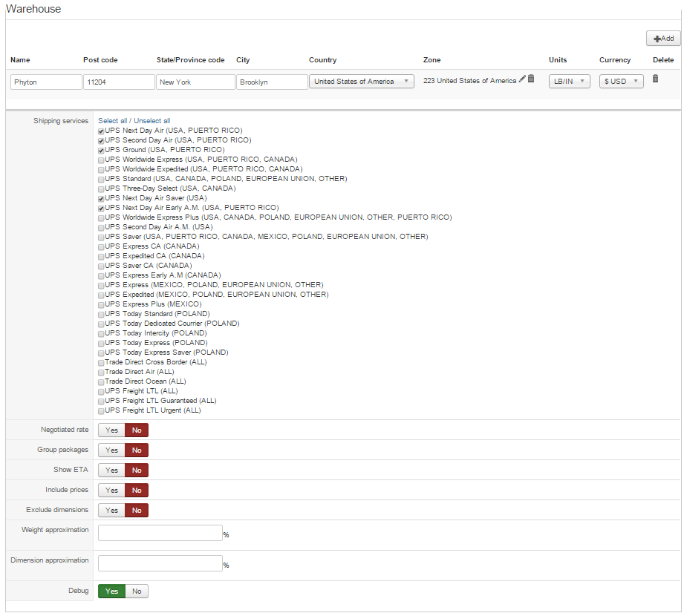Set Debug to No
The height and width of the screenshot is (616, 687).
[137, 592]
